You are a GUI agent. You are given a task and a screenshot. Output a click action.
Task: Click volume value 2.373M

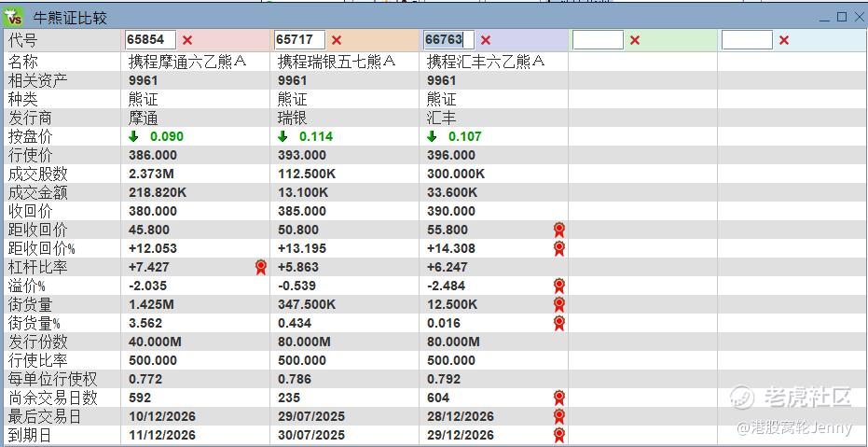click(151, 174)
